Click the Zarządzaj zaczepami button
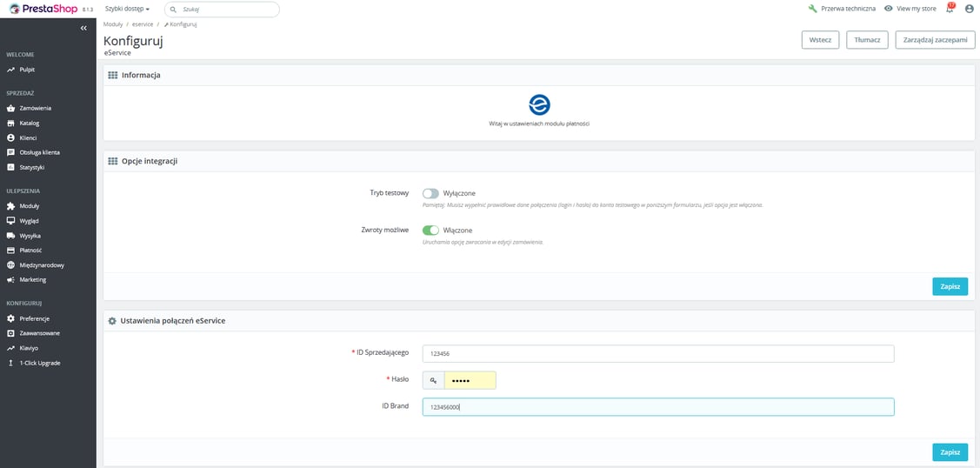The image size is (980, 468). click(x=935, y=39)
